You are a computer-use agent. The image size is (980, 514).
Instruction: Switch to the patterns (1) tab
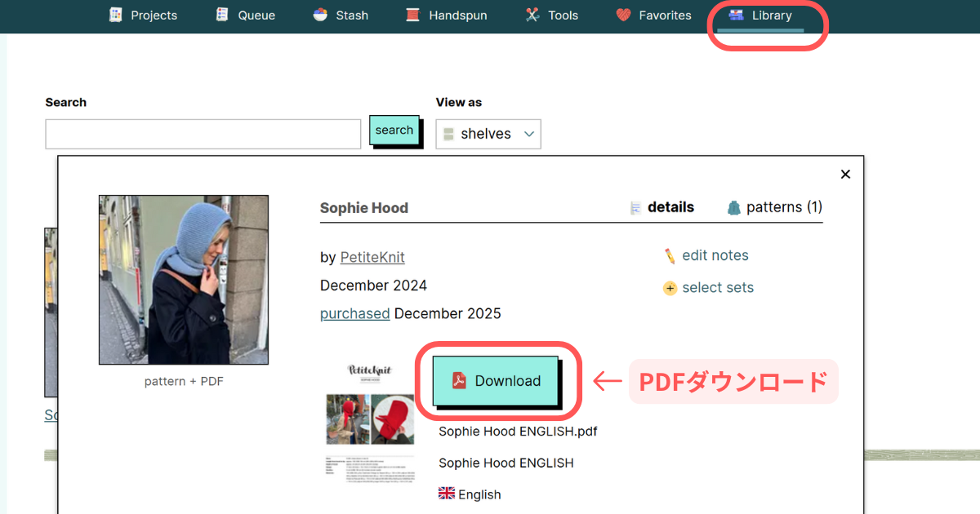pos(774,207)
